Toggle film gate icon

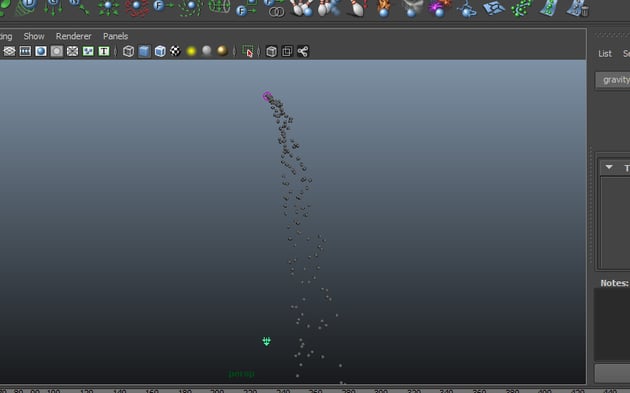pyautogui.click(x=25, y=51)
